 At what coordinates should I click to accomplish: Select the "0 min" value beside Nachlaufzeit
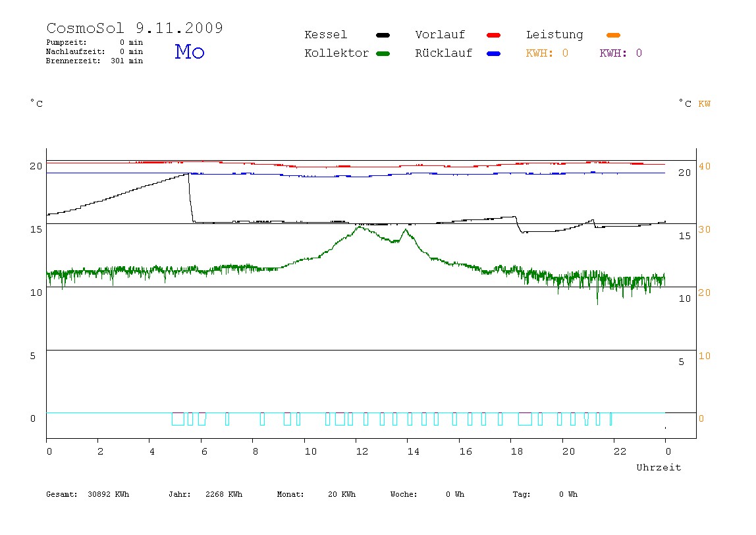tap(131, 51)
